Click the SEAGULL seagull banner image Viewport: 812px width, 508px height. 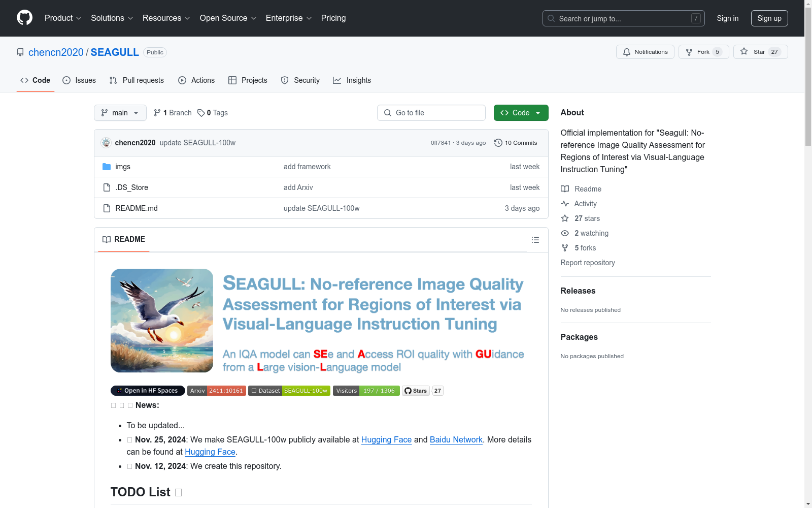162,321
